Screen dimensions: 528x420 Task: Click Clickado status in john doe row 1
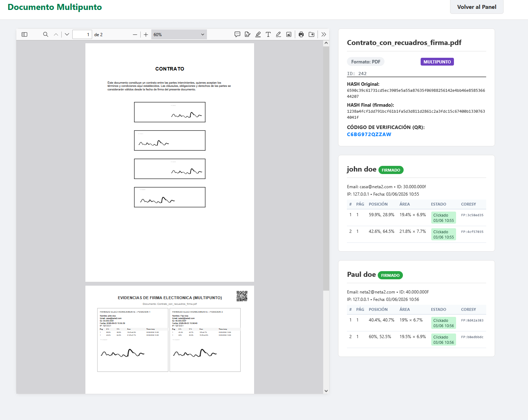coord(443,218)
